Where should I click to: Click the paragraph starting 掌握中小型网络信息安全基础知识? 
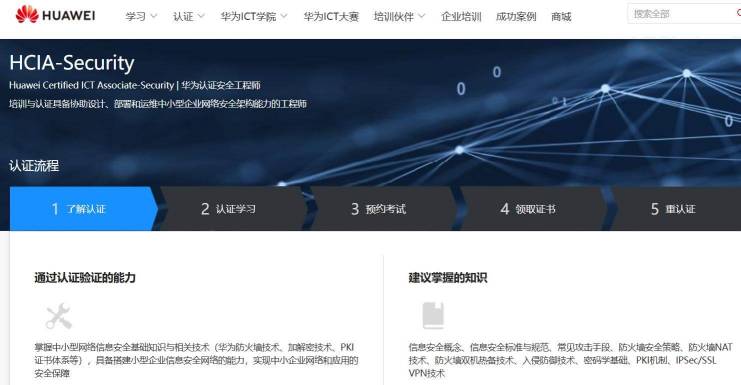point(196,360)
